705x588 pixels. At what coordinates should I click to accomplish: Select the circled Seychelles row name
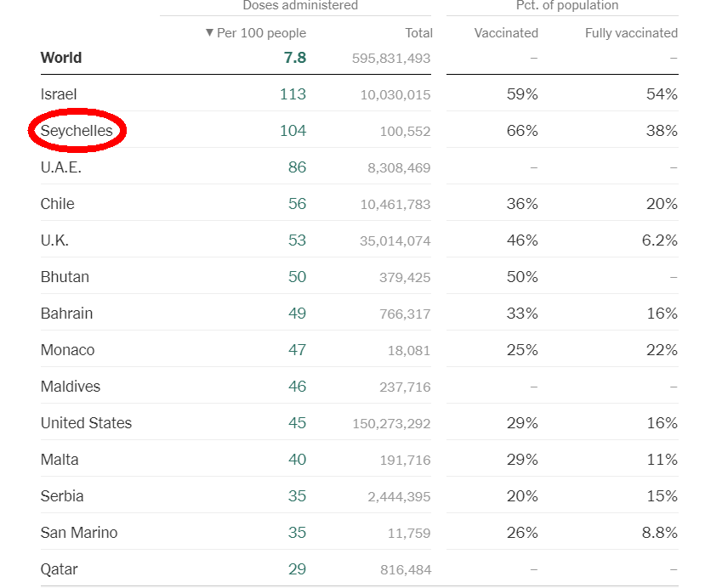click(x=77, y=131)
